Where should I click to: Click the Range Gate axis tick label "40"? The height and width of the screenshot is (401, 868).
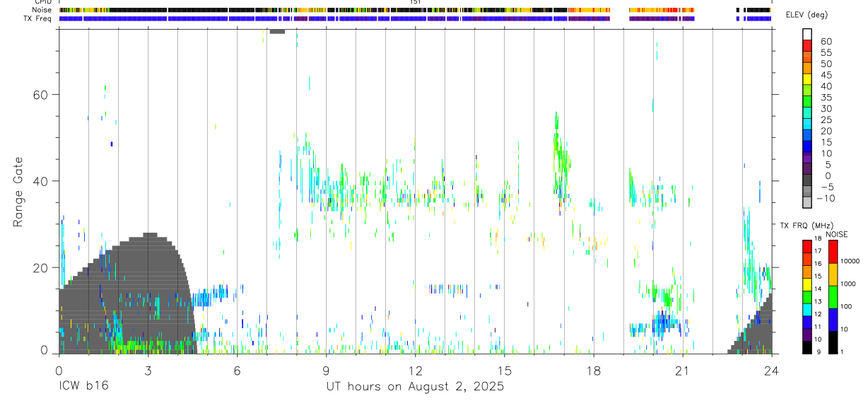pyautogui.click(x=42, y=181)
